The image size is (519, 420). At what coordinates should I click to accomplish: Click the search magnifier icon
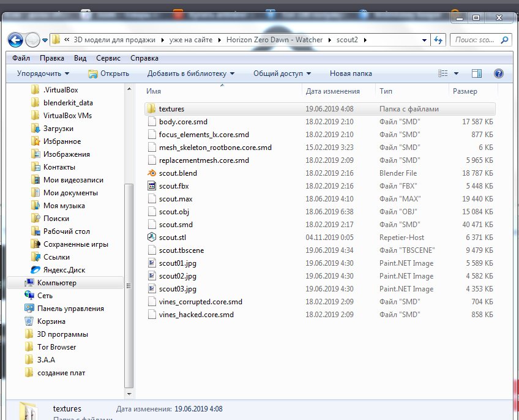click(504, 40)
